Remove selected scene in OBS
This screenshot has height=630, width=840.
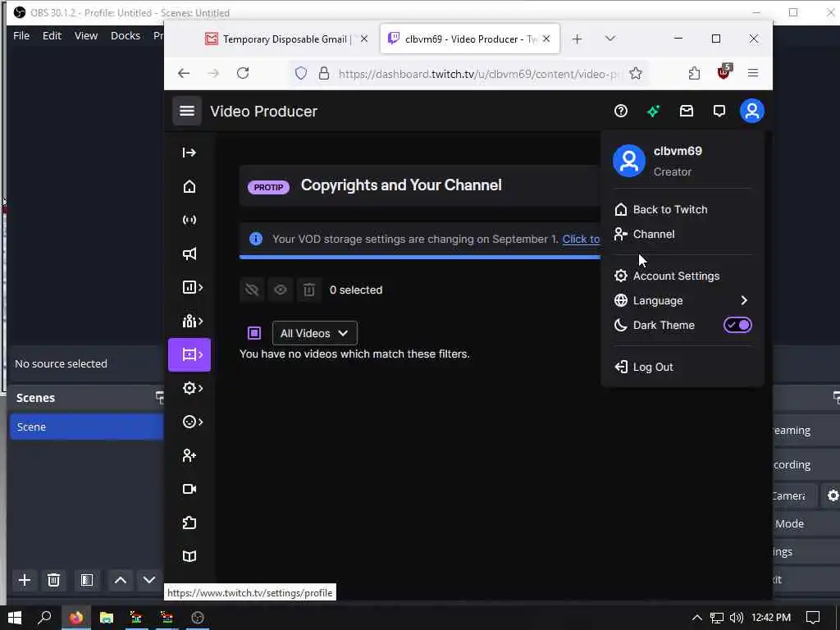tap(53, 580)
